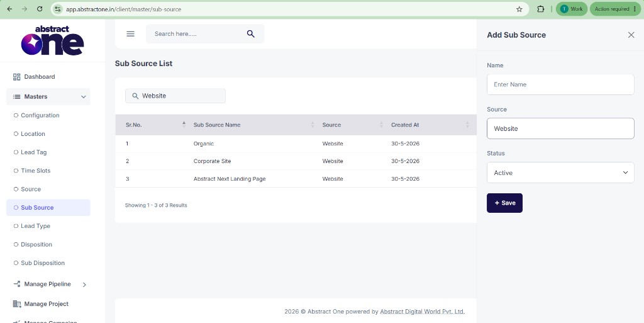Click the browser back arrow
The width and height of the screenshot is (644, 323).
pyautogui.click(x=9, y=9)
